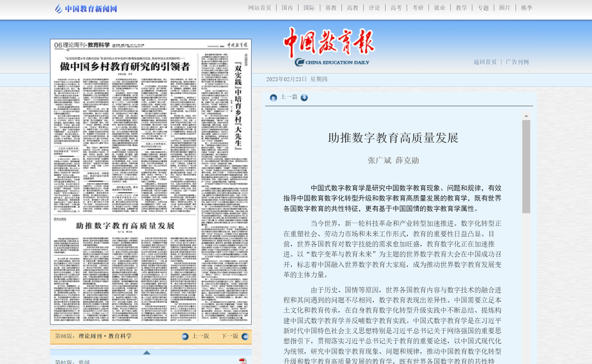Click the next-article arrow icon

click(304, 98)
